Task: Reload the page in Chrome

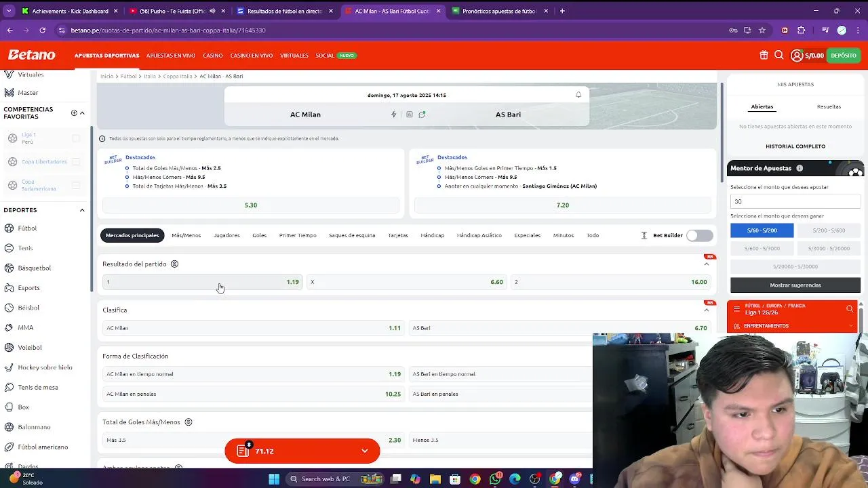Action: 42,30
